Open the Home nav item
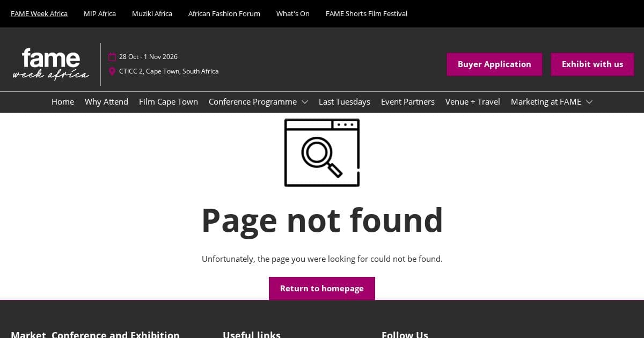 tap(63, 102)
